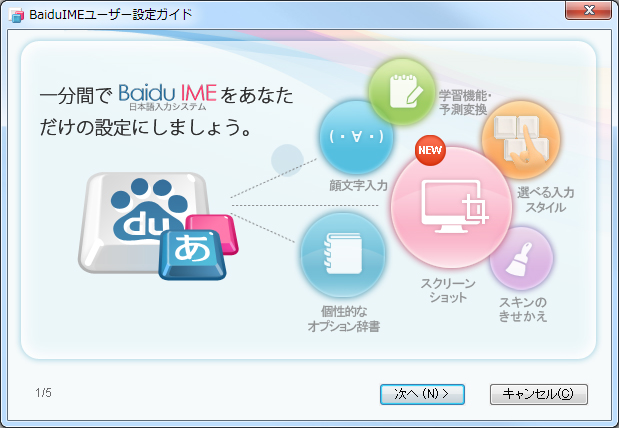This screenshot has width=619, height=428.
Task: Click the BaiduIMEユーザー設定ガイド window title
Action: 111,15
